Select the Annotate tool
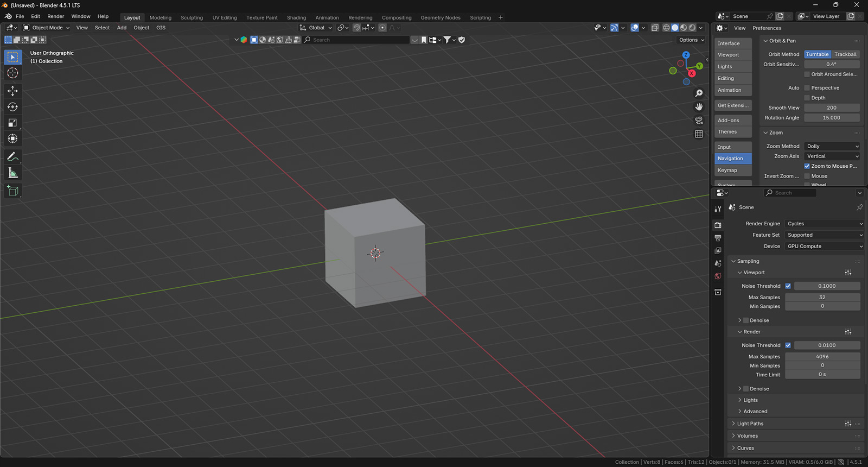Screen dimensions: 868x467 point(13,157)
